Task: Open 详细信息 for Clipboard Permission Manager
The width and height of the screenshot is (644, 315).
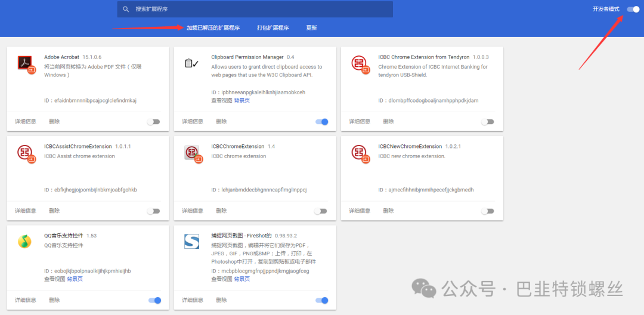Action: 193,122
